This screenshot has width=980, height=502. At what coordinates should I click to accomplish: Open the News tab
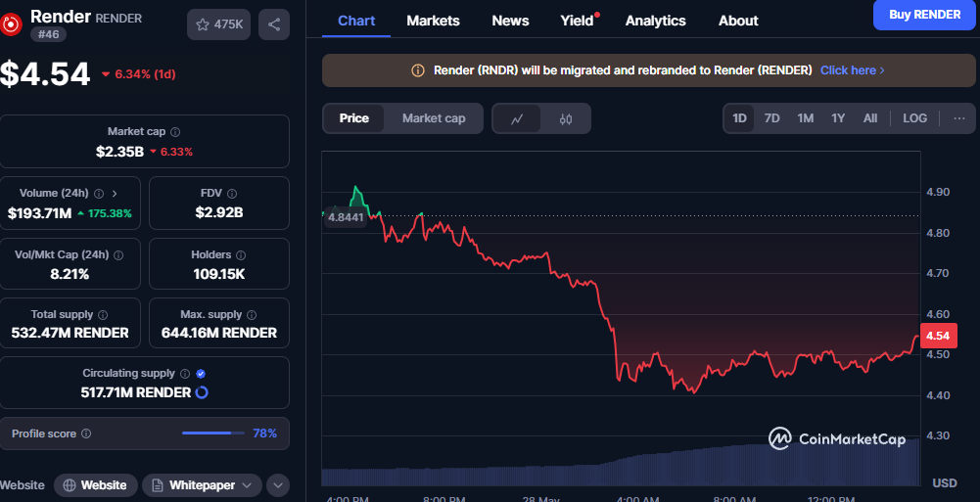(x=510, y=21)
